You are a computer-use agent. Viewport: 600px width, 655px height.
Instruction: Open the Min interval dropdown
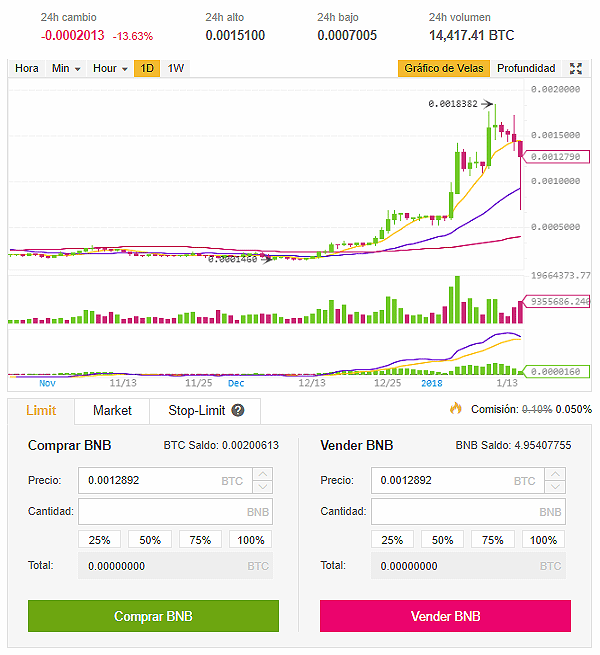click(66, 69)
